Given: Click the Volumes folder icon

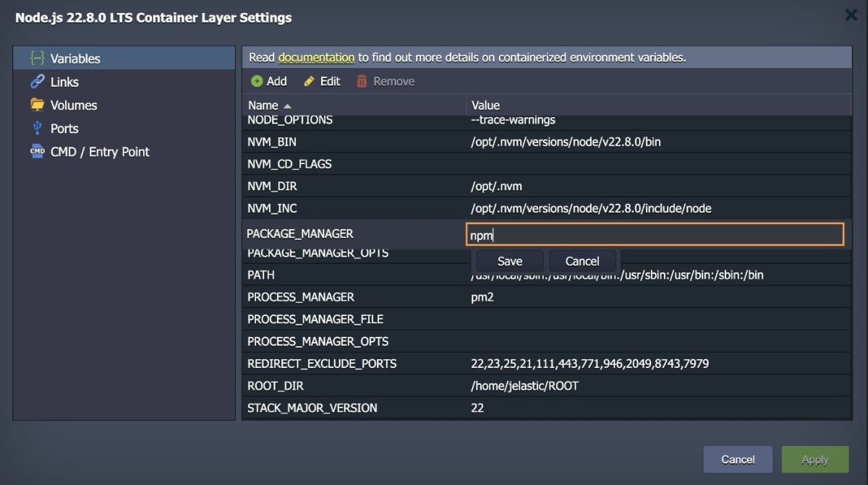Looking at the screenshot, I should (37, 105).
